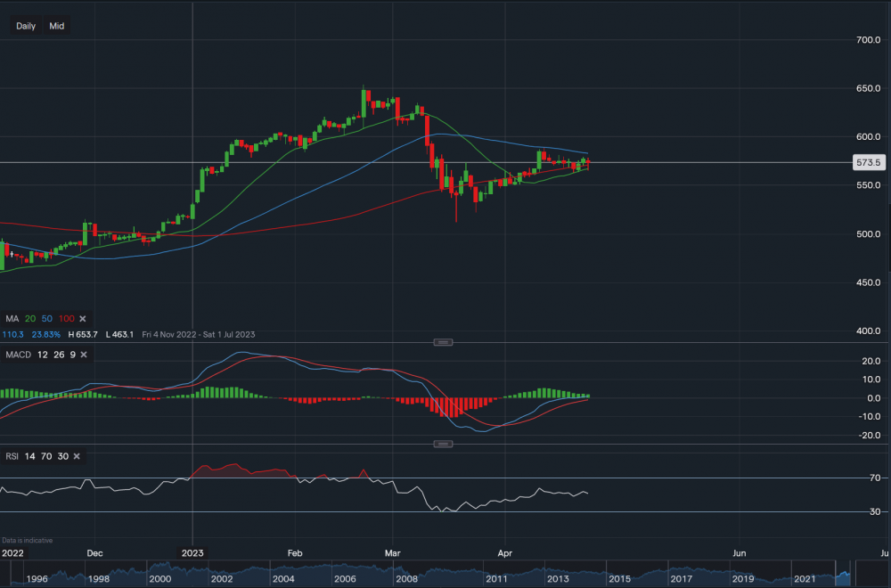
Task: Switch to the Daily timeframe tab
Action: point(25,25)
